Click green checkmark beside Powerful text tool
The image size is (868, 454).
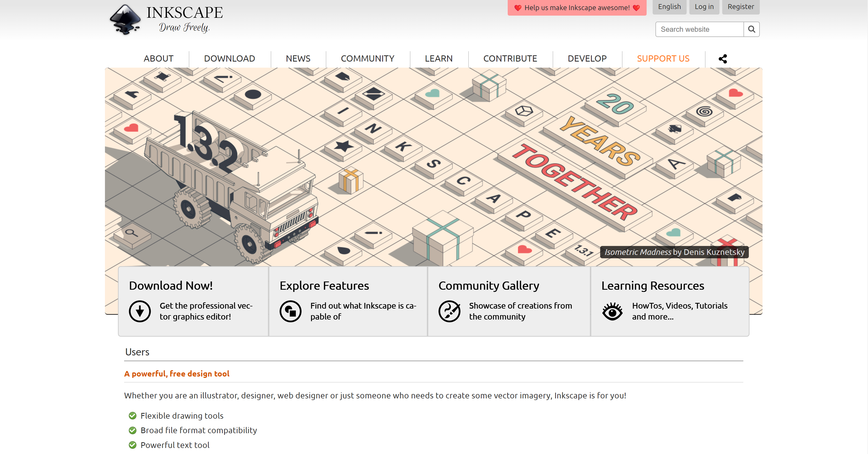132,445
